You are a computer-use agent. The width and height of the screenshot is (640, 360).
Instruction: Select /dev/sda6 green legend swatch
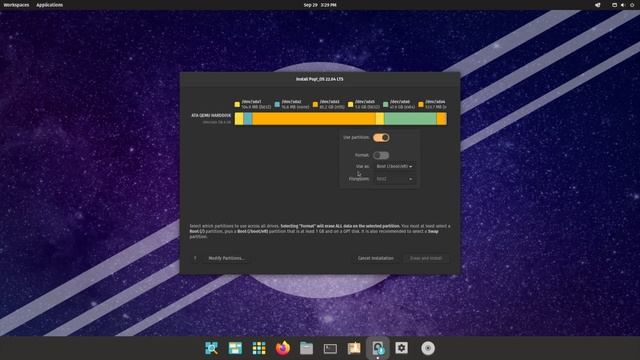point(386,104)
